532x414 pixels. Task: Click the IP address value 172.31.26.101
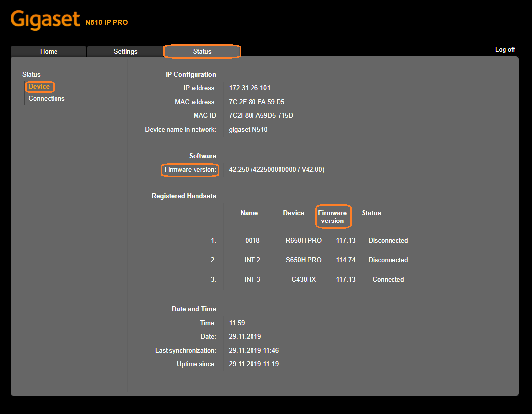[250, 88]
